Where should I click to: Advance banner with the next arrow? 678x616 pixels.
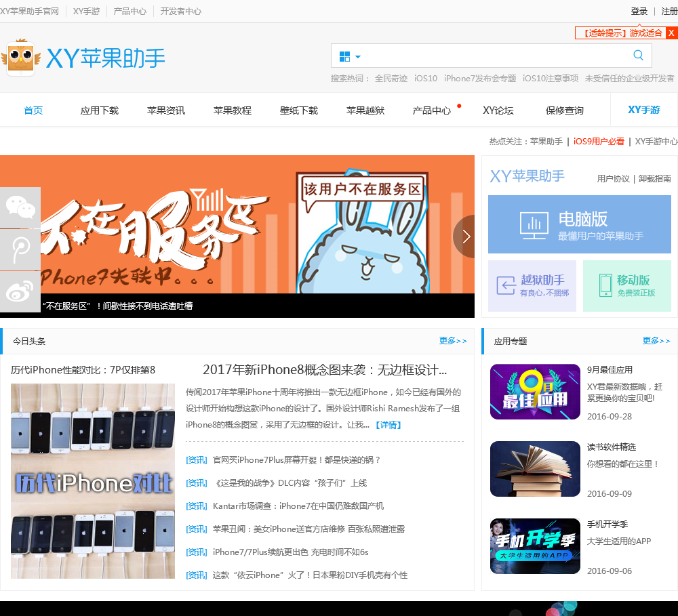coord(465,237)
